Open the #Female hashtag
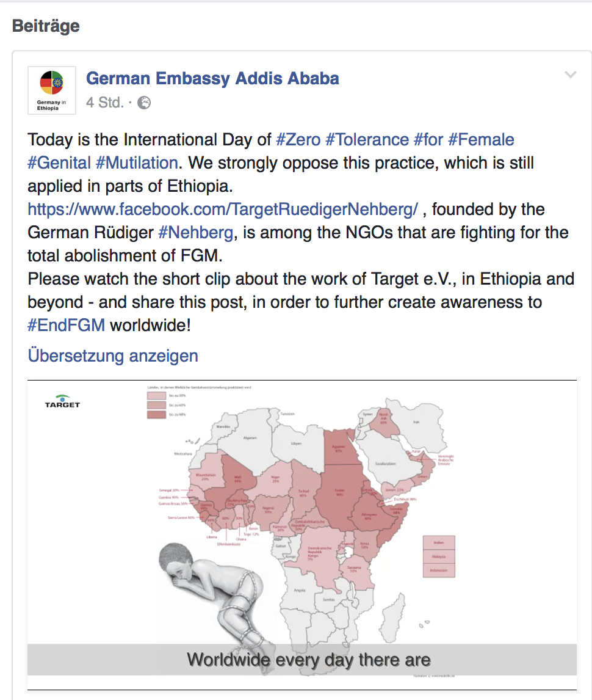 (x=481, y=140)
